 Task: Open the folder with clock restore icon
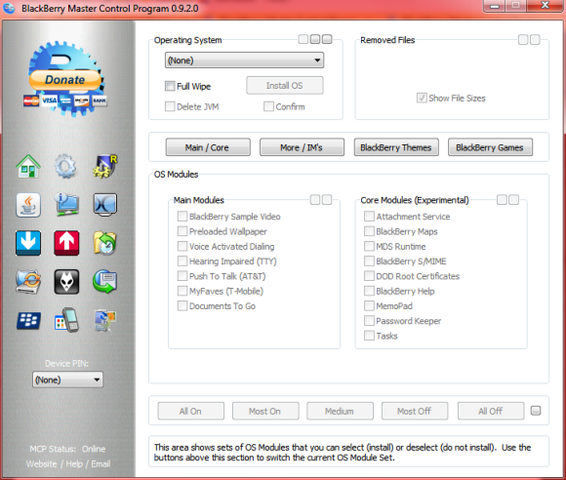click(105, 243)
